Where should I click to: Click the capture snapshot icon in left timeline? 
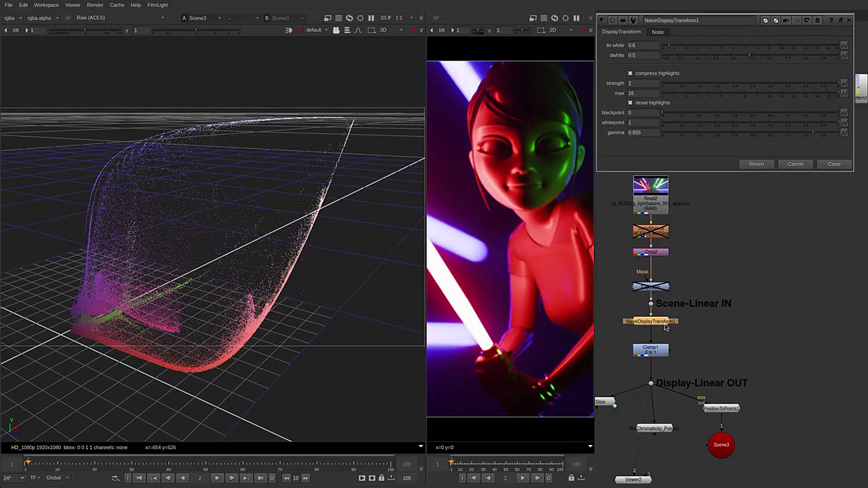(372, 478)
